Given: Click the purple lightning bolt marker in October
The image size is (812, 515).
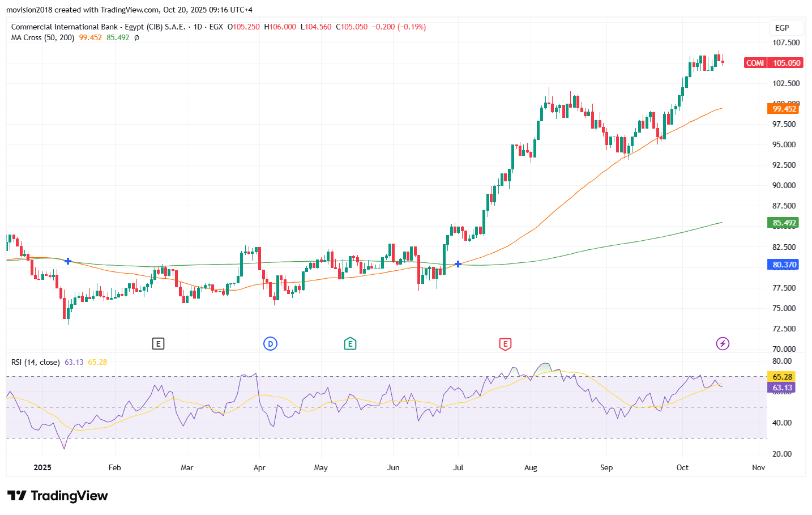Looking at the screenshot, I should point(723,343).
